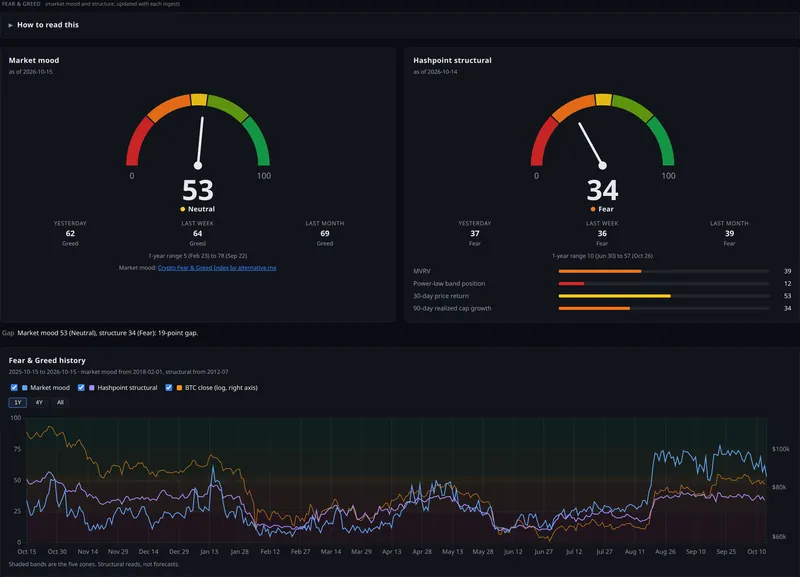Click the purple Hashpoint structural legend swatch
This screenshot has width=800, height=577.
tap(92, 388)
